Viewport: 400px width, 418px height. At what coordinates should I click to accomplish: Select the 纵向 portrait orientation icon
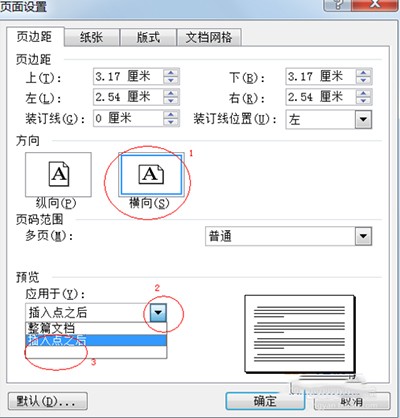coord(58,174)
